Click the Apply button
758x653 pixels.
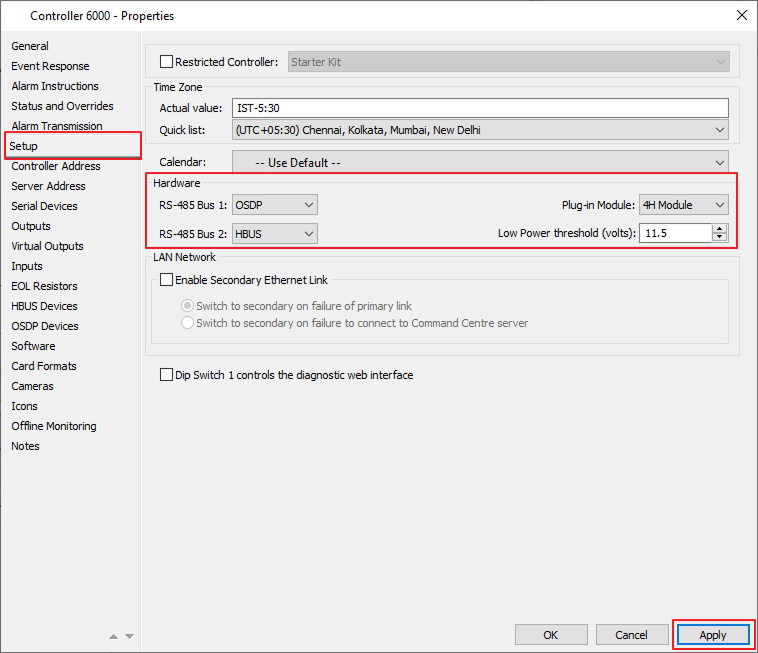712,635
